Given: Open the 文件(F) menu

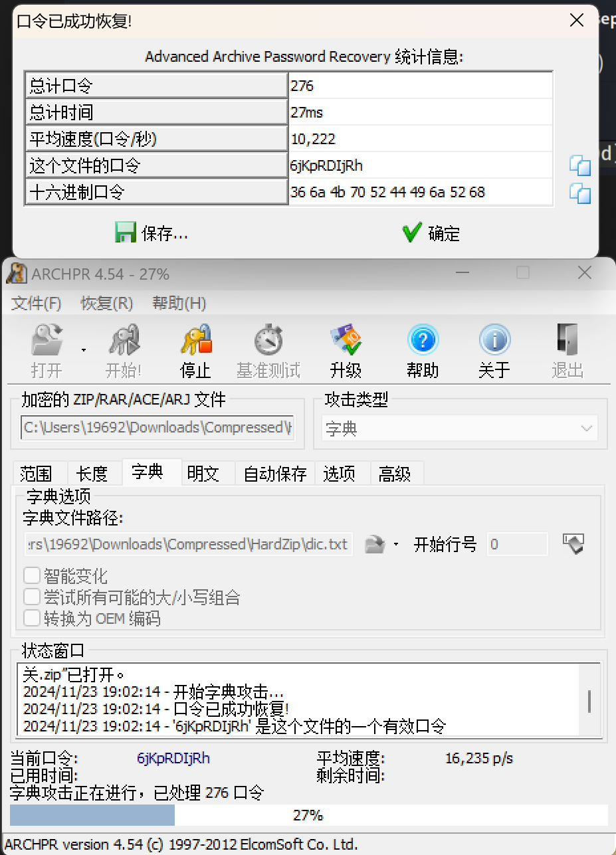Looking at the screenshot, I should point(37,304).
